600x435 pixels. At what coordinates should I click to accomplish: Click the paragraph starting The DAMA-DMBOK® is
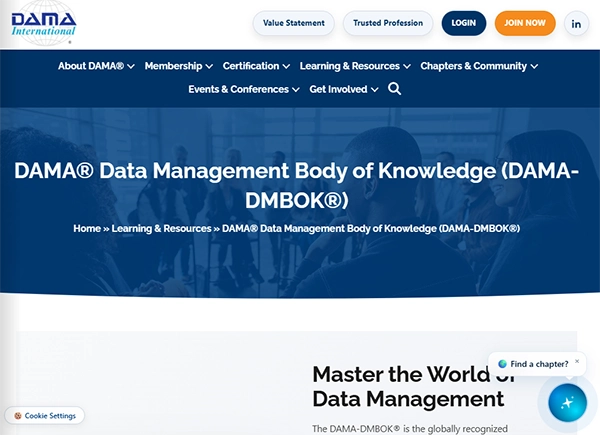coord(410,429)
